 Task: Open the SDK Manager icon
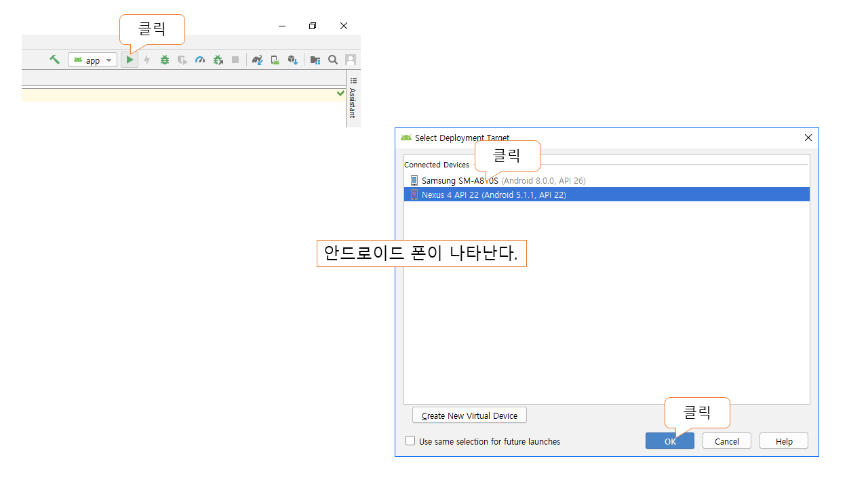coord(293,60)
